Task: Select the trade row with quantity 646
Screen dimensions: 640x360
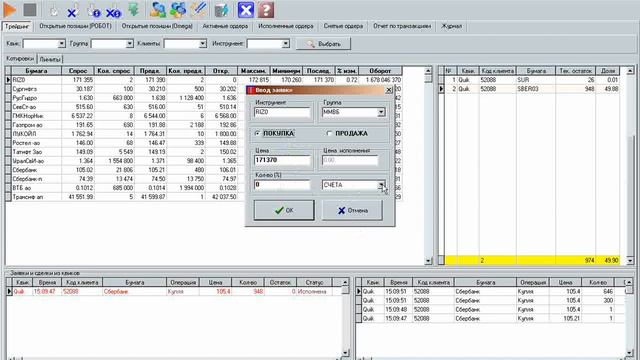Action: 490,291
